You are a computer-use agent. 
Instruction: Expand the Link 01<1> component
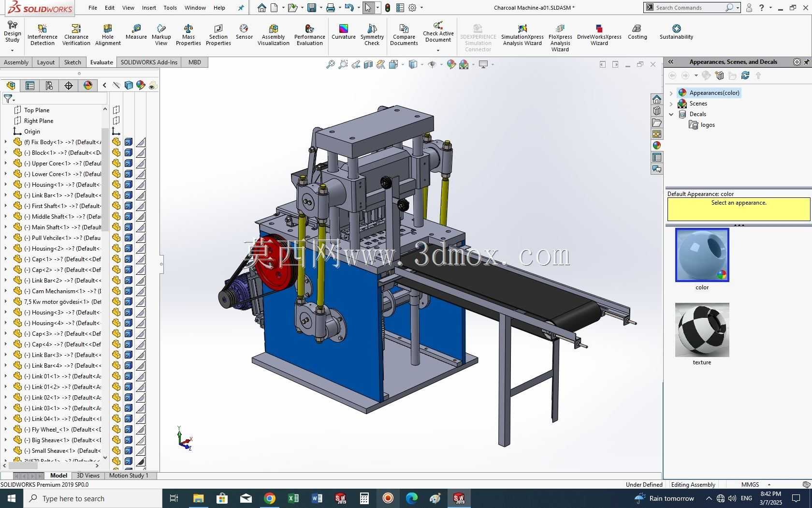[x=6, y=376]
